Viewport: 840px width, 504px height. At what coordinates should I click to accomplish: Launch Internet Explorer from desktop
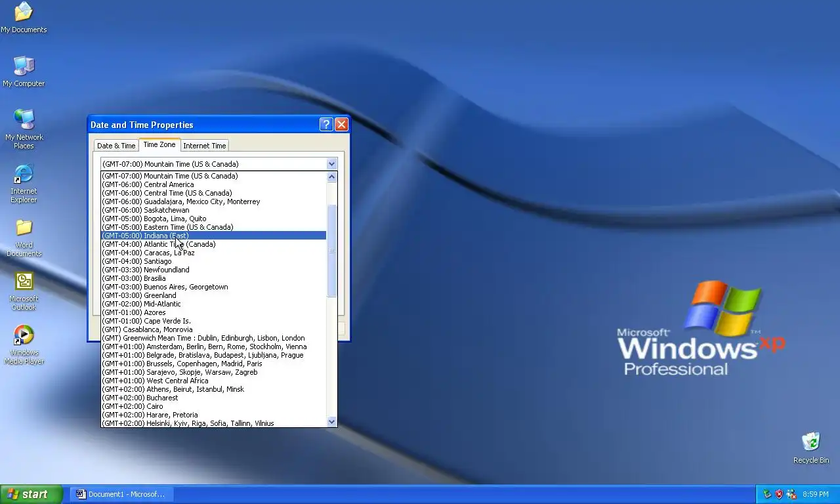tap(24, 183)
